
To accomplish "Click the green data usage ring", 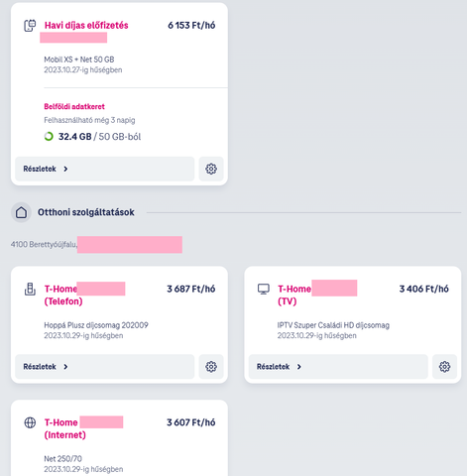I will (x=49, y=136).
